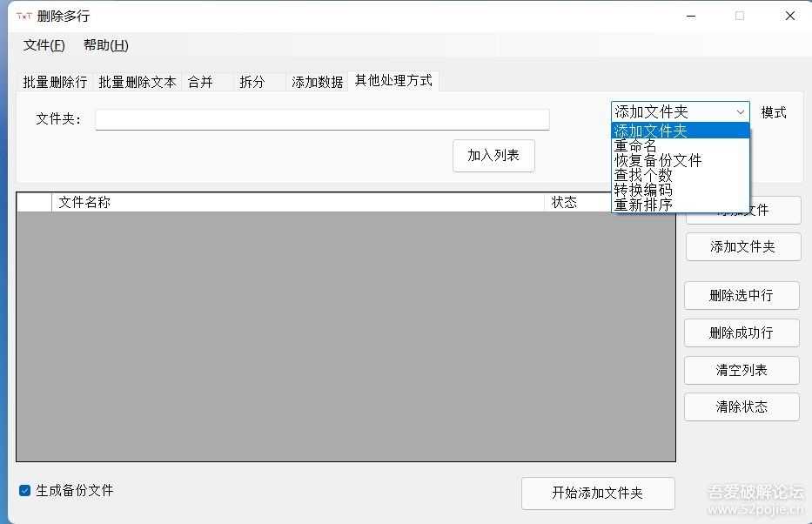Viewport: 812px width, 524px height.
Task: Toggle the 生成备份文件 checkbox
Action: click(x=24, y=490)
